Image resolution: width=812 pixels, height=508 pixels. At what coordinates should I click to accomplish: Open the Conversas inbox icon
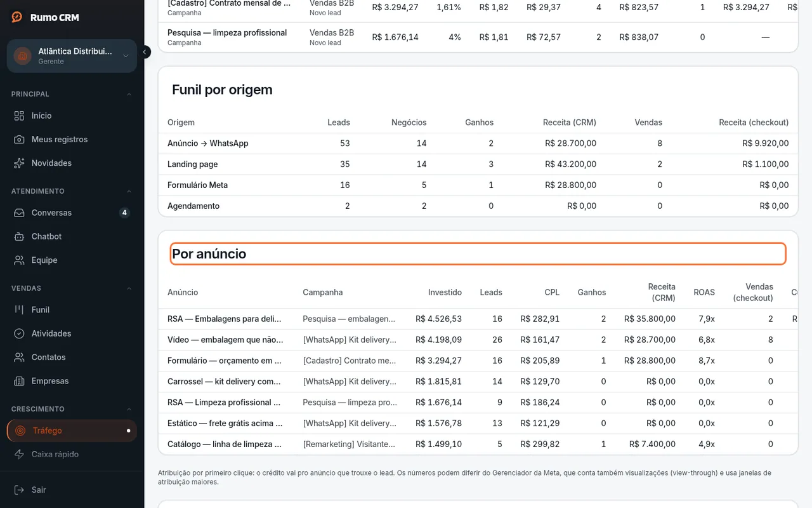pos(20,213)
